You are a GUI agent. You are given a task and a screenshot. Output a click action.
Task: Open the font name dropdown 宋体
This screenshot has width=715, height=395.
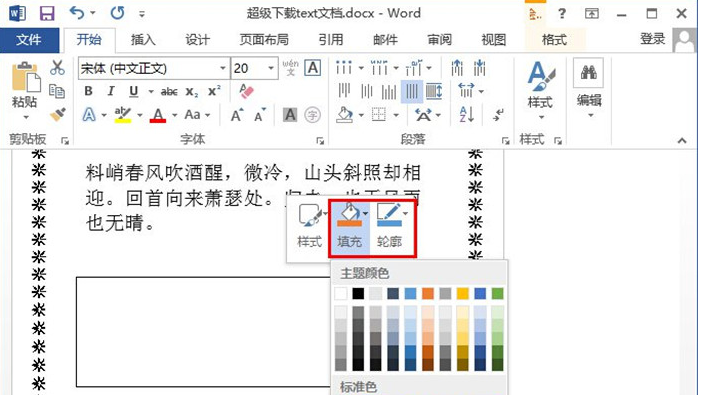[223, 68]
